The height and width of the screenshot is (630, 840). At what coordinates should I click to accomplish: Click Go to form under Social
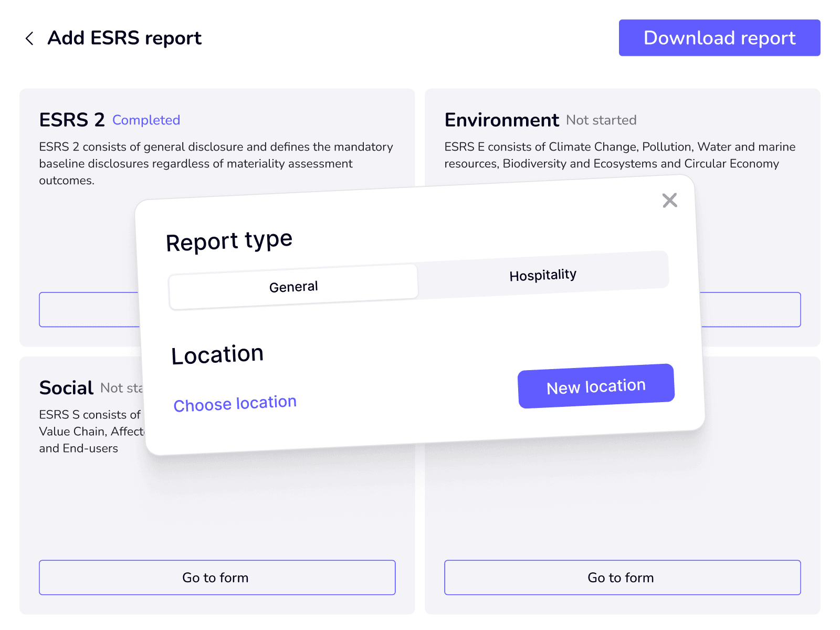click(x=217, y=577)
